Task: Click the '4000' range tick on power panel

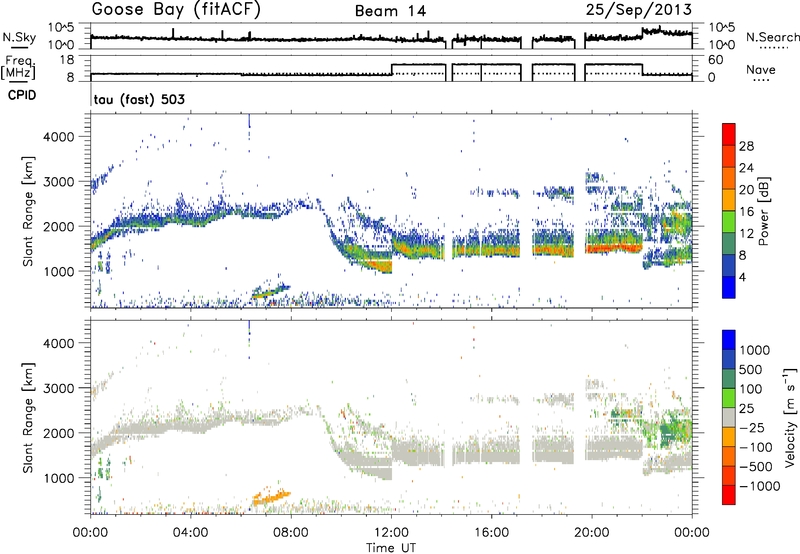Action: (59, 137)
